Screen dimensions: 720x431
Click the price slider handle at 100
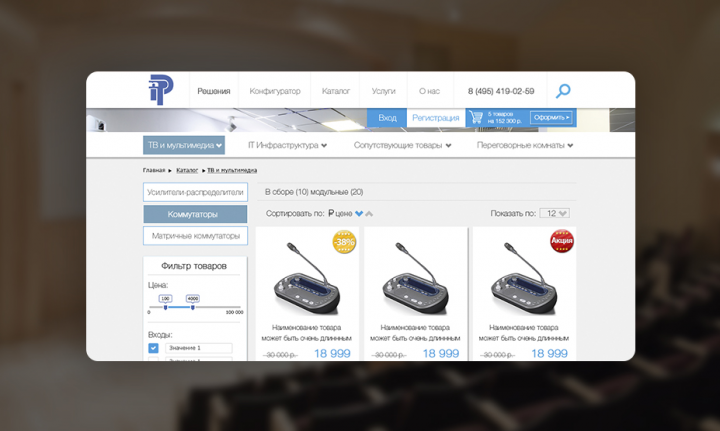tap(166, 307)
